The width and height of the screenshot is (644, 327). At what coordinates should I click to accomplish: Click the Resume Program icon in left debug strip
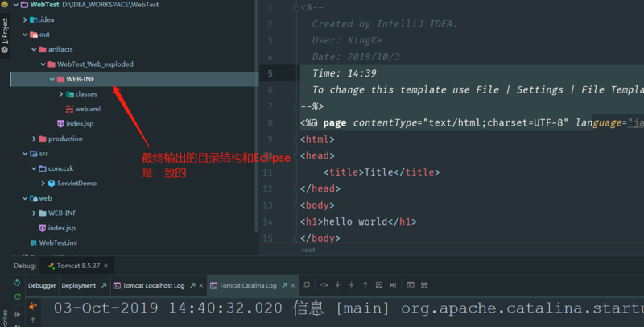(x=17, y=314)
